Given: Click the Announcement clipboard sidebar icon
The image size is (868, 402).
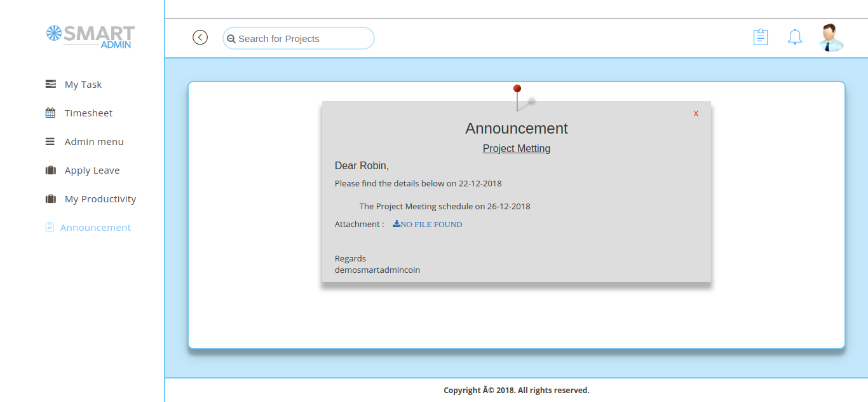Looking at the screenshot, I should point(50,227).
